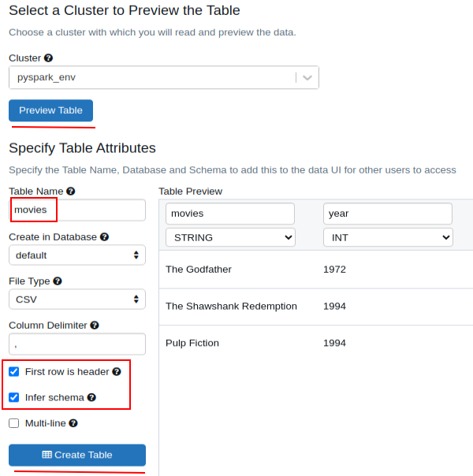The width and height of the screenshot is (473, 476).
Task: Expand the Create in Database dropdown
Action: pyautogui.click(x=77, y=255)
